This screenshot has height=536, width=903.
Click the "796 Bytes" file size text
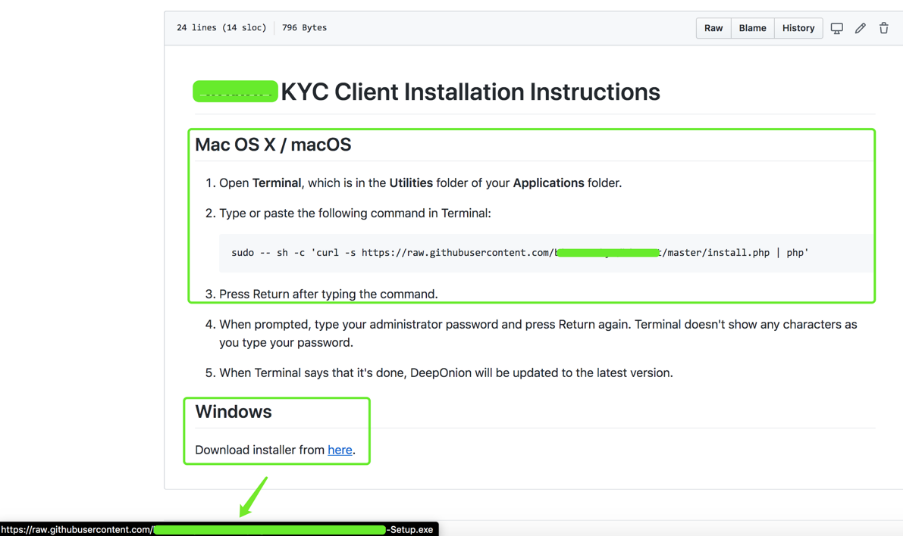click(304, 28)
